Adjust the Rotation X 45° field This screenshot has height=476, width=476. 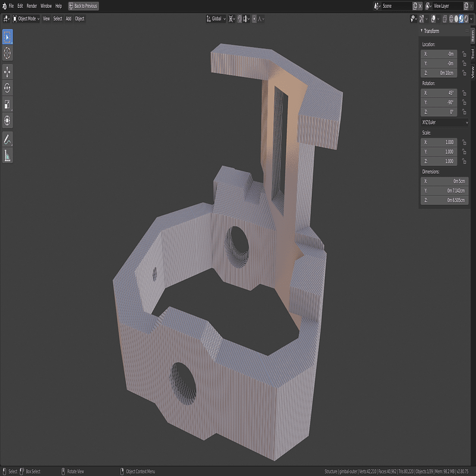pos(439,93)
